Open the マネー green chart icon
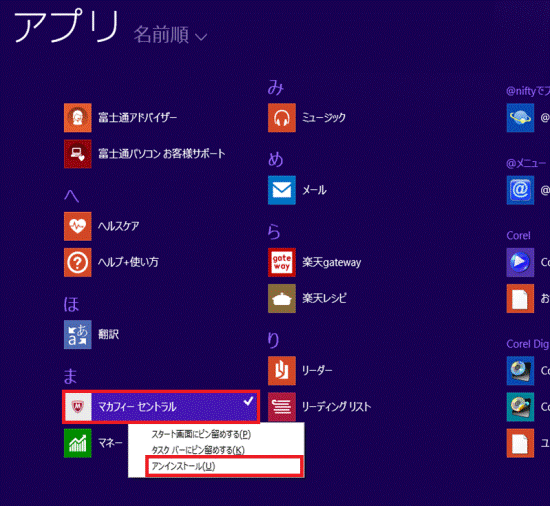This screenshot has width=550, height=506. point(78,443)
